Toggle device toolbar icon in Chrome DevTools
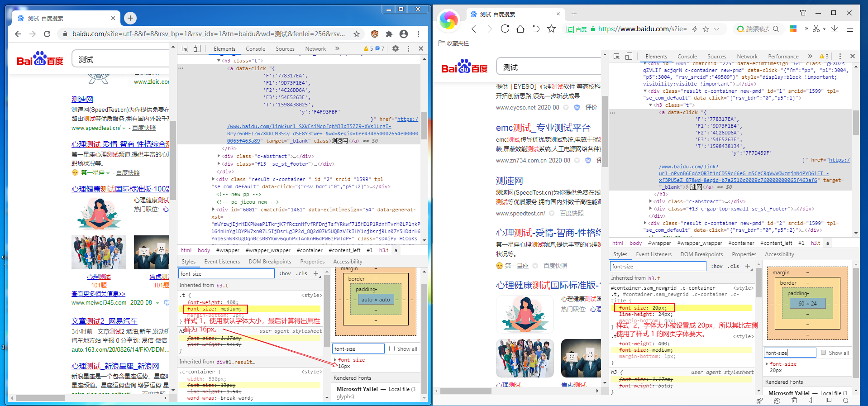 coord(197,48)
